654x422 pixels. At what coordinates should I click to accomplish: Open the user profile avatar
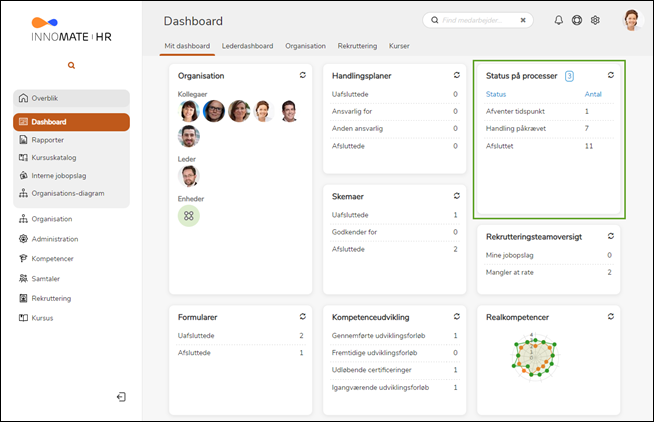[632, 20]
